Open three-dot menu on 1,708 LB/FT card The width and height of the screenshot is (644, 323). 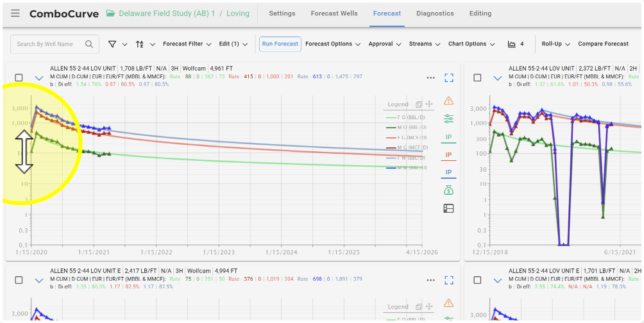tap(430, 78)
